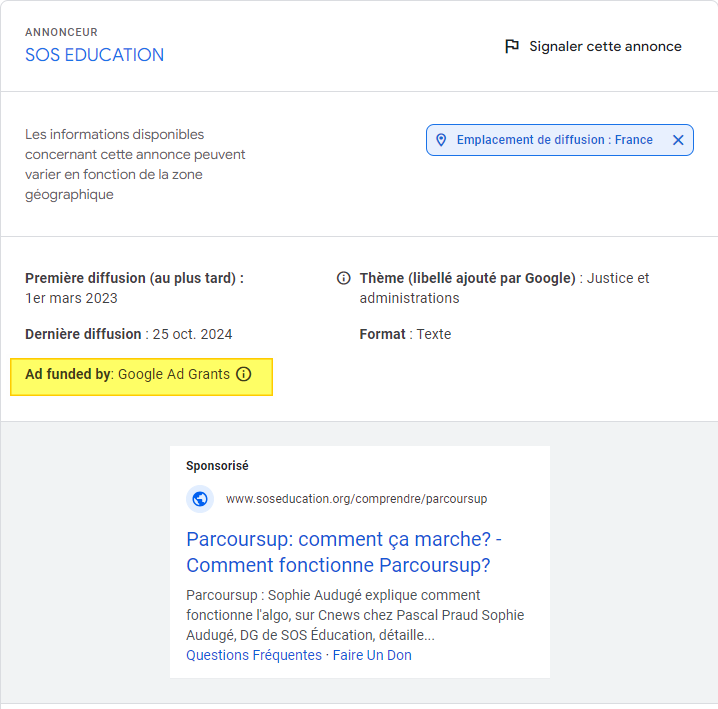Click the Première diffusion date 1er mars 2023
Screen dimensions: 718x709
pos(71,298)
